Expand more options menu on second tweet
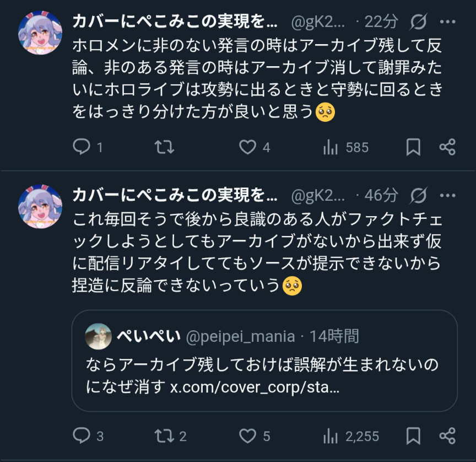The image size is (476, 462). [x=447, y=195]
